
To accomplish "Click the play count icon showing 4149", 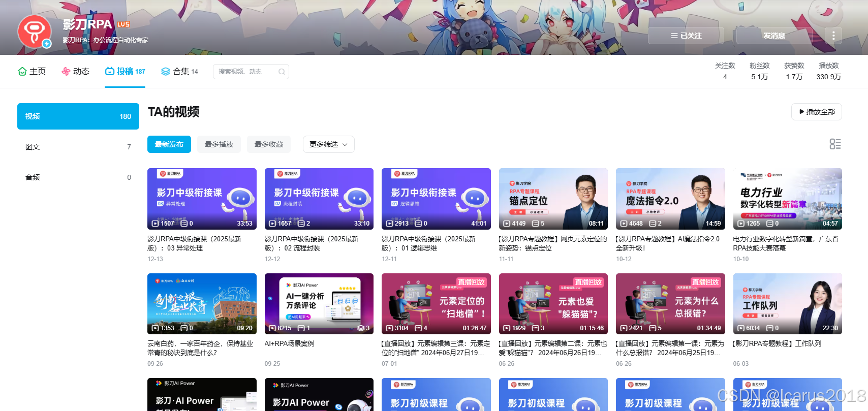I will pos(507,224).
